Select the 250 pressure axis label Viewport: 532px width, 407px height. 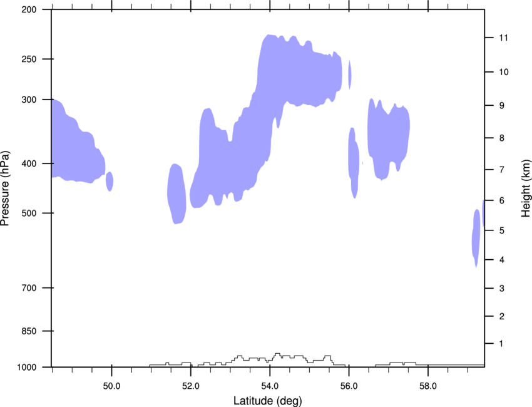[29, 59]
